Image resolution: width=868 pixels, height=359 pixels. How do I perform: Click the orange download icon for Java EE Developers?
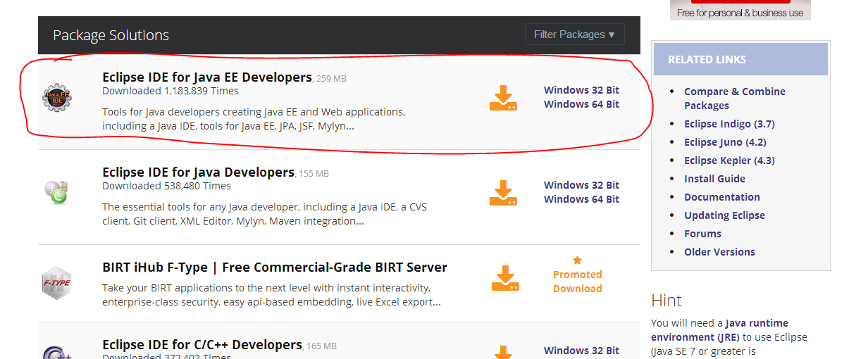504,98
